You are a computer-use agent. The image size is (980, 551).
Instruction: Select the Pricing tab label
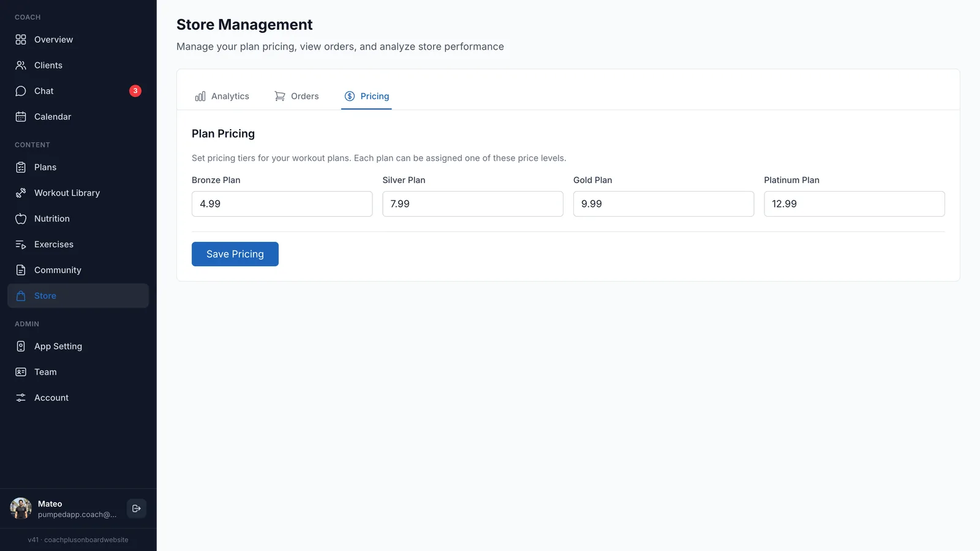point(375,96)
